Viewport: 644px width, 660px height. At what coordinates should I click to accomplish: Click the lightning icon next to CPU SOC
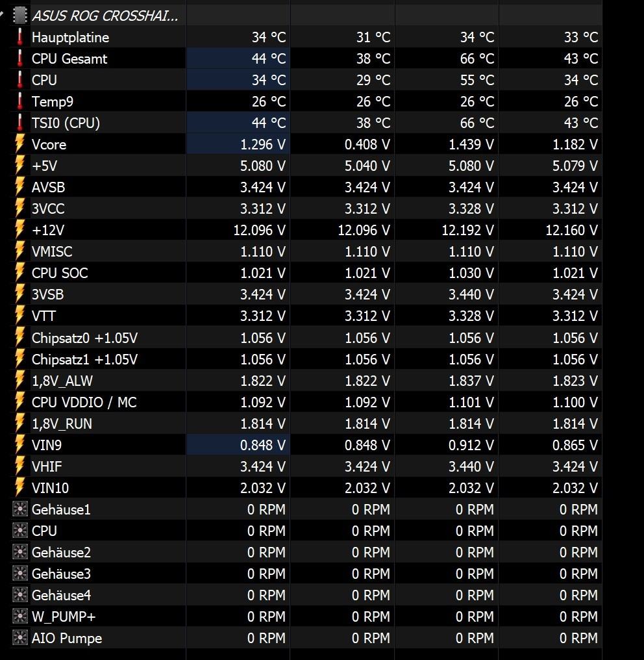pyautogui.click(x=19, y=273)
